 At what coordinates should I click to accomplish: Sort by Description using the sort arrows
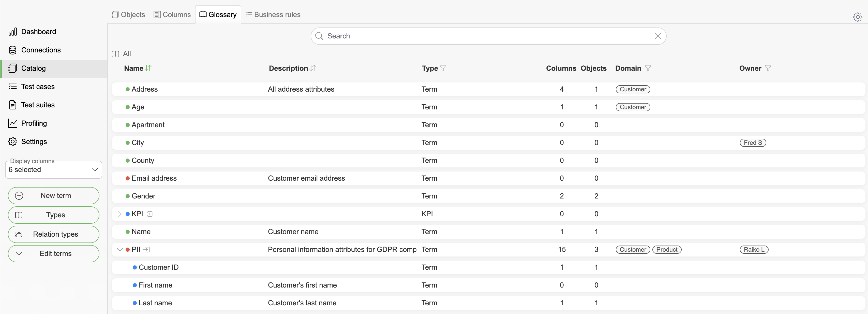313,68
